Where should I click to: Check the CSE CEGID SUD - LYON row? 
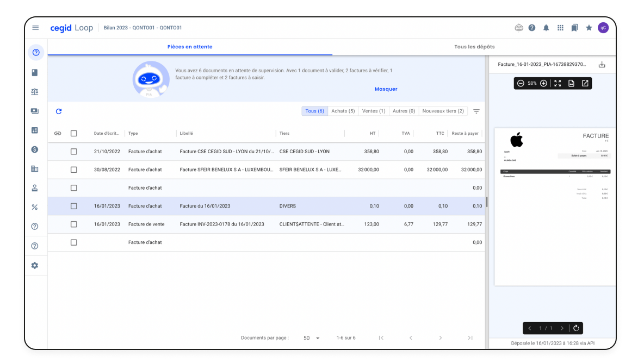pyautogui.click(x=74, y=152)
